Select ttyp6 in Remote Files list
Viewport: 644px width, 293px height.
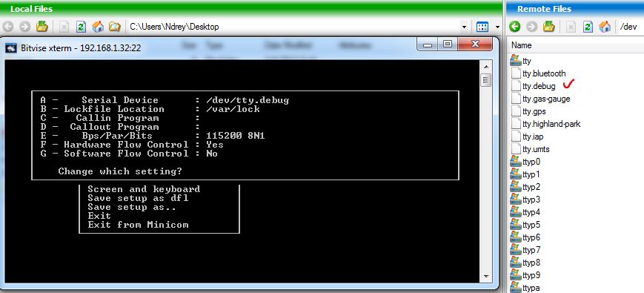[531, 237]
